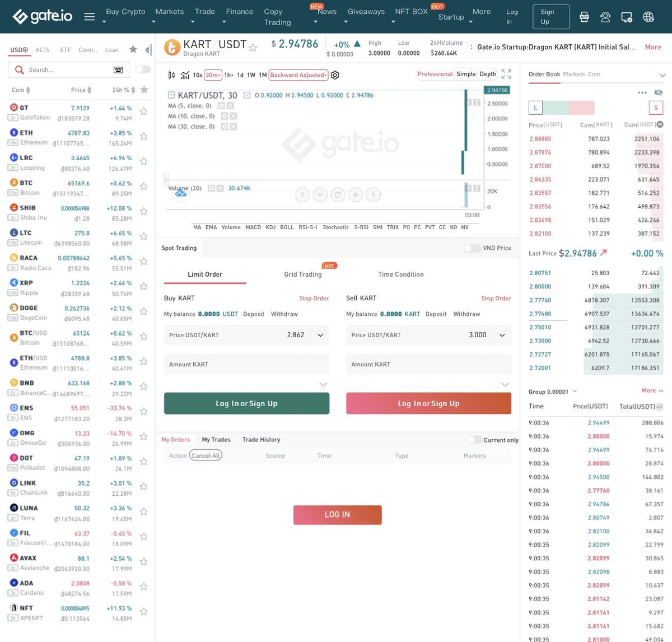
Task: Expand the Order Book panel chevron
Action: coord(662,75)
